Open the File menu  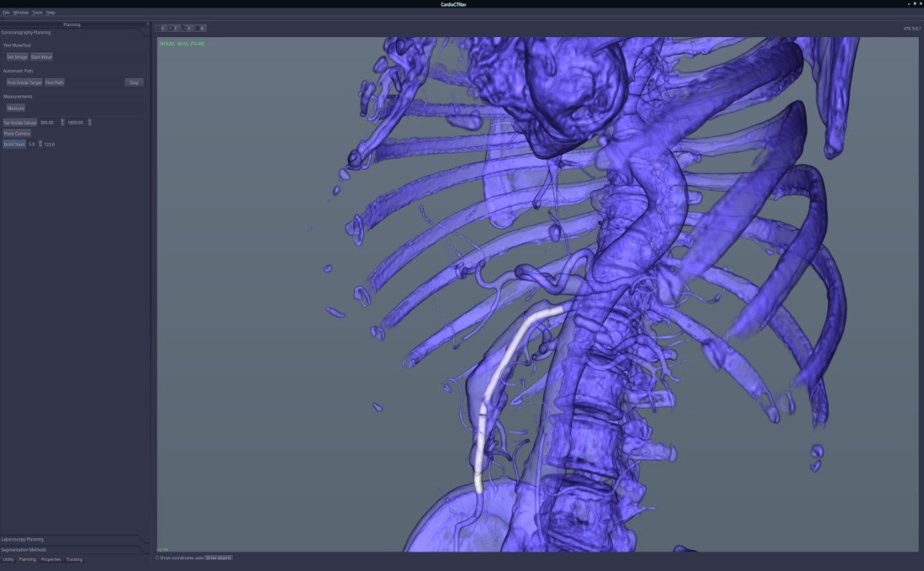(5, 13)
